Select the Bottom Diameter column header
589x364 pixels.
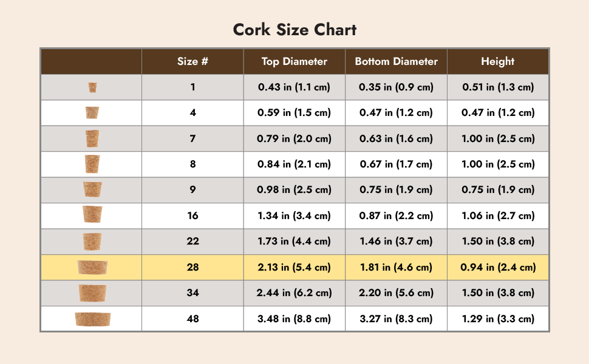(x=396, y=61)
